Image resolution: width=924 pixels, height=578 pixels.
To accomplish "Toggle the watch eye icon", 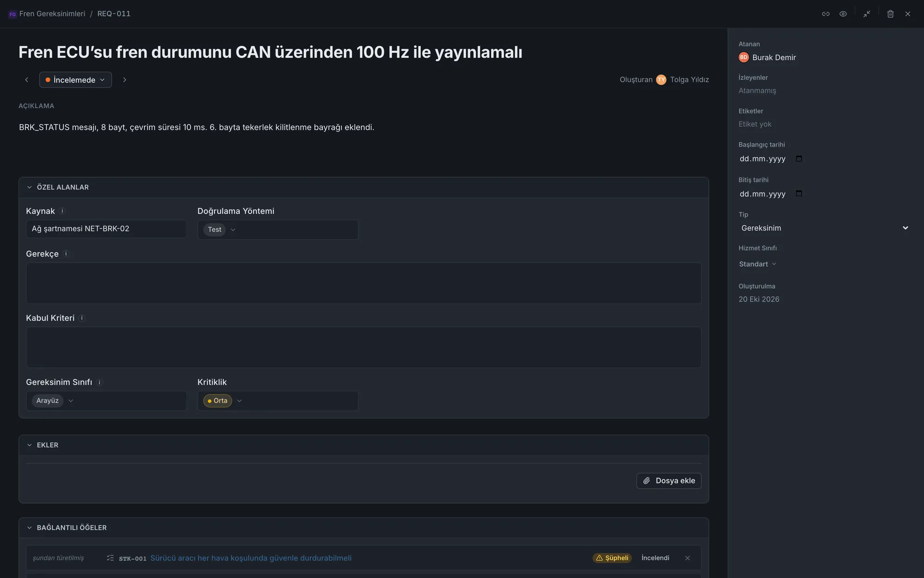I will [843, 14].
